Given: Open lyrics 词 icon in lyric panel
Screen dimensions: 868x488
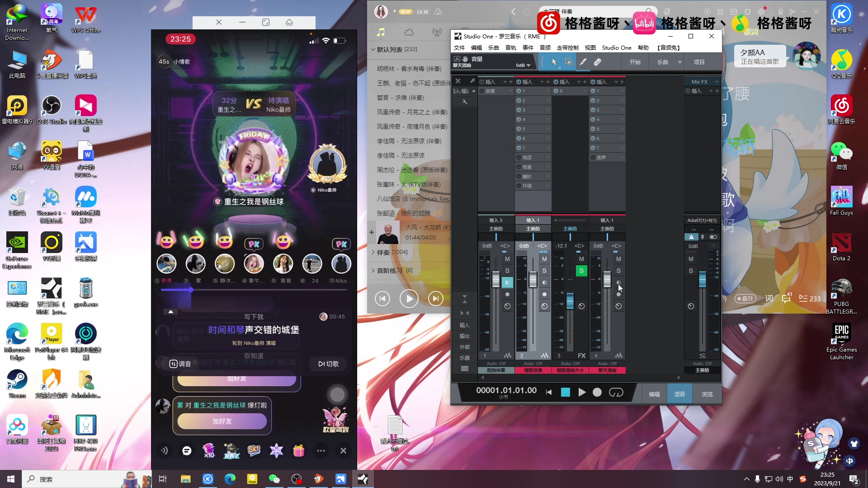Looking at the screenshot, I should click(769, 299).
